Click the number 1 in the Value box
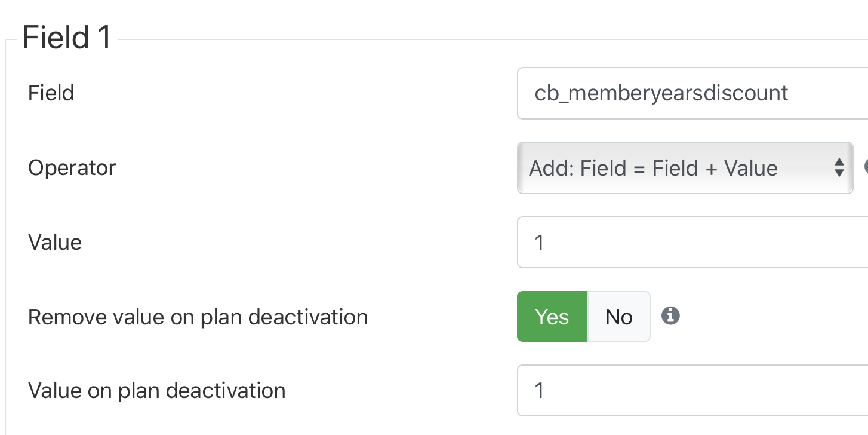This screenshot has width=868, height=435. click(x=540, y=242)
